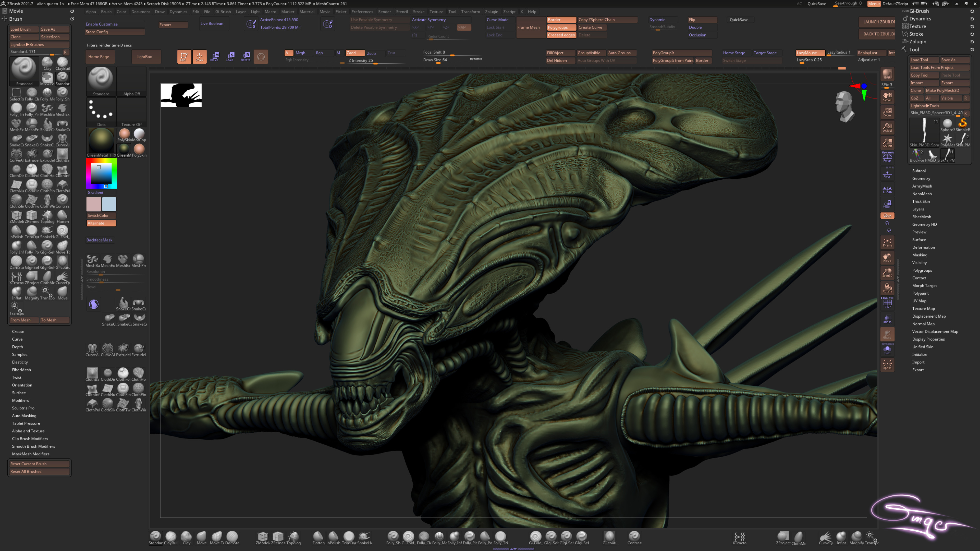
Task: Click the Scroll navigation icon
Action: tap(887, 97)
